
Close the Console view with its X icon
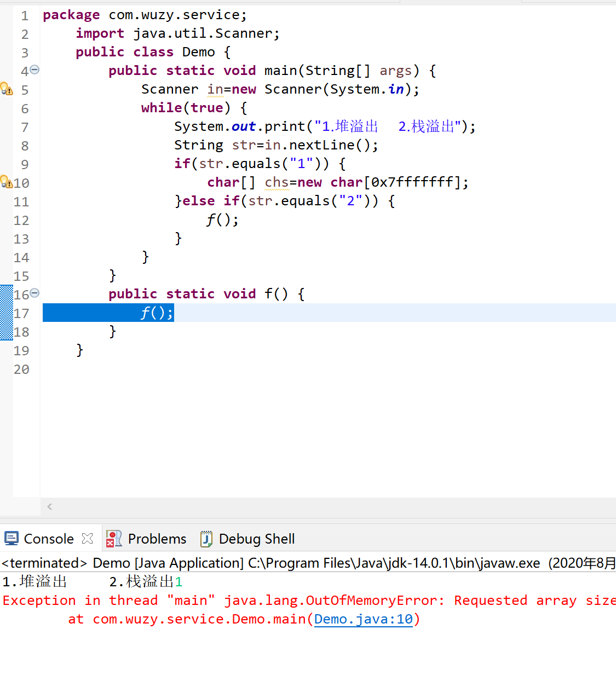point(88,539)
